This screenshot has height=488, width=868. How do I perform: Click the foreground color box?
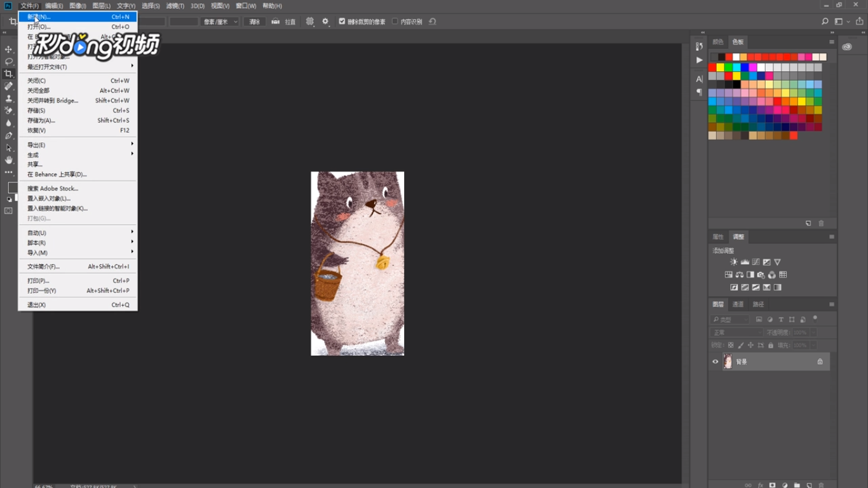tap(12, 188)
